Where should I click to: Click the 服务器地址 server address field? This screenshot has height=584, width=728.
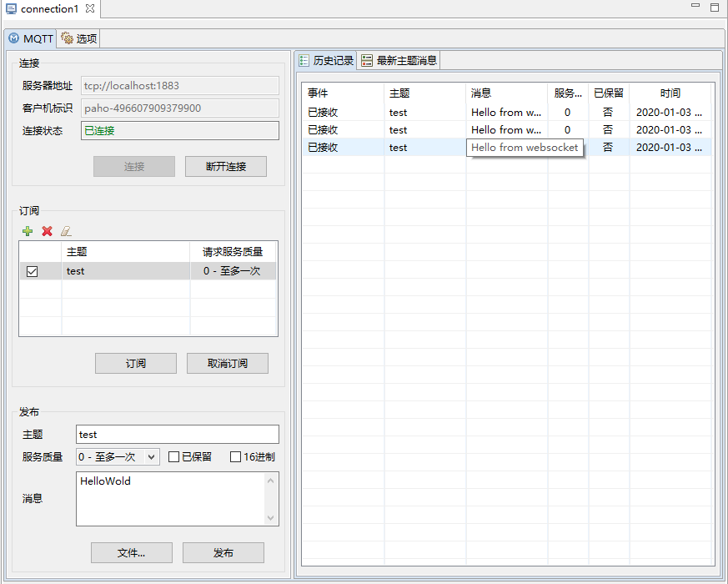(x=180, y=85)
